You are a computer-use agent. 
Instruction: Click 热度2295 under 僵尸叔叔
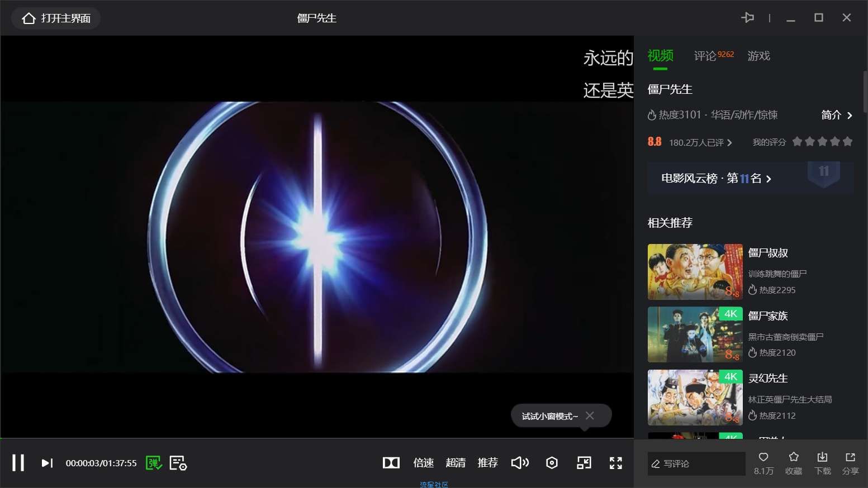[x=772, y=290]
